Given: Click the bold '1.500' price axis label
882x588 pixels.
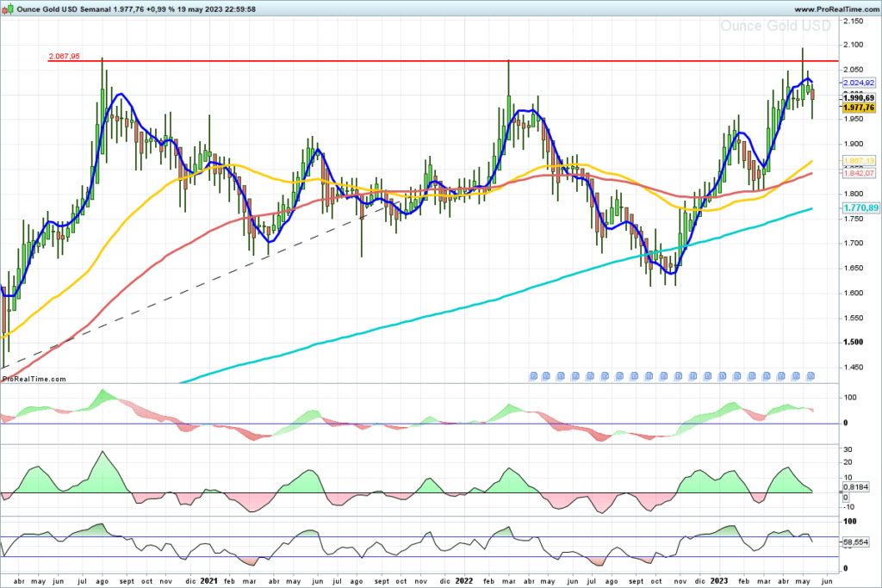Looking at the screenshot, I should (x=854, y=343).
